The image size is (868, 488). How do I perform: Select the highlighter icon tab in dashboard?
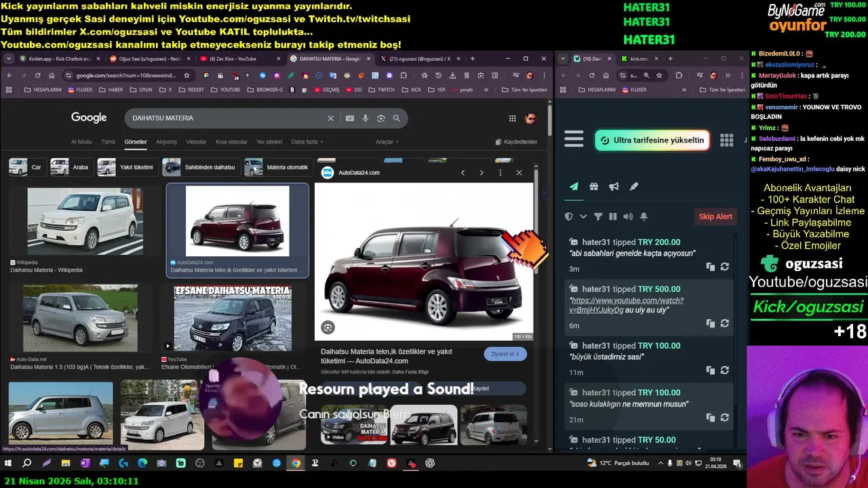point(634,186)
